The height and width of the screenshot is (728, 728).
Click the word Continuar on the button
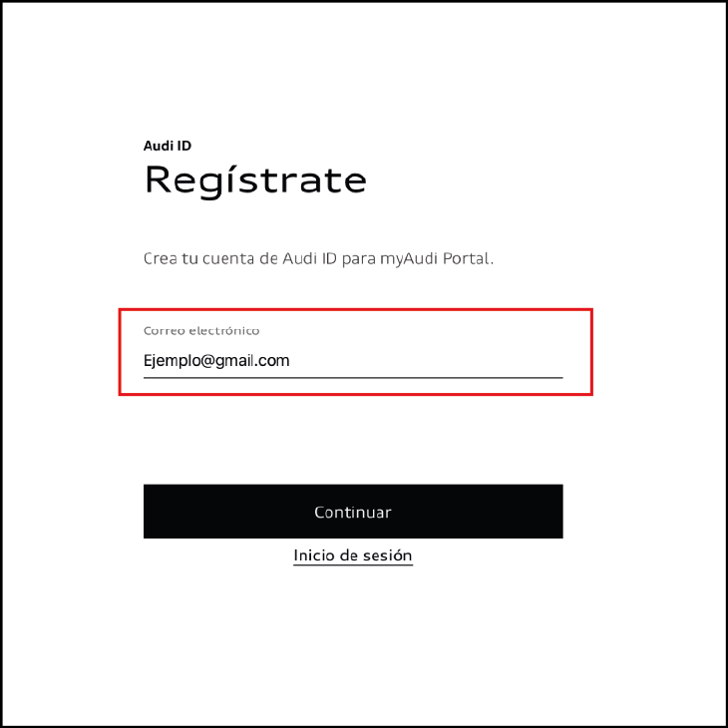click(x=353, y=513)
